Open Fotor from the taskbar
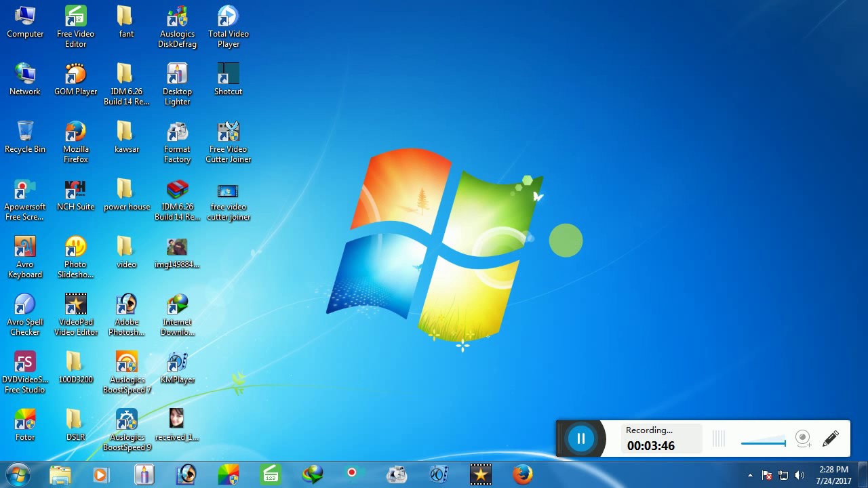 229,474
